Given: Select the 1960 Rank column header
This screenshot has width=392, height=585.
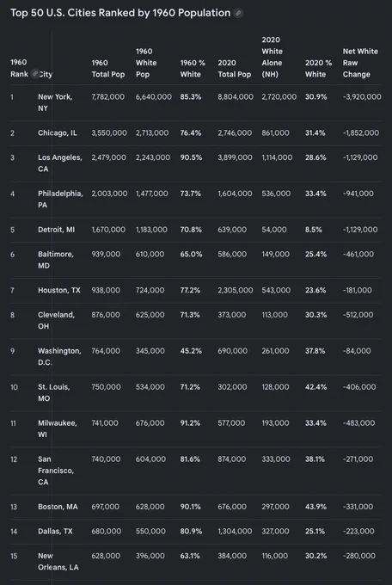Looking at the screenshot, I should 19,68.
